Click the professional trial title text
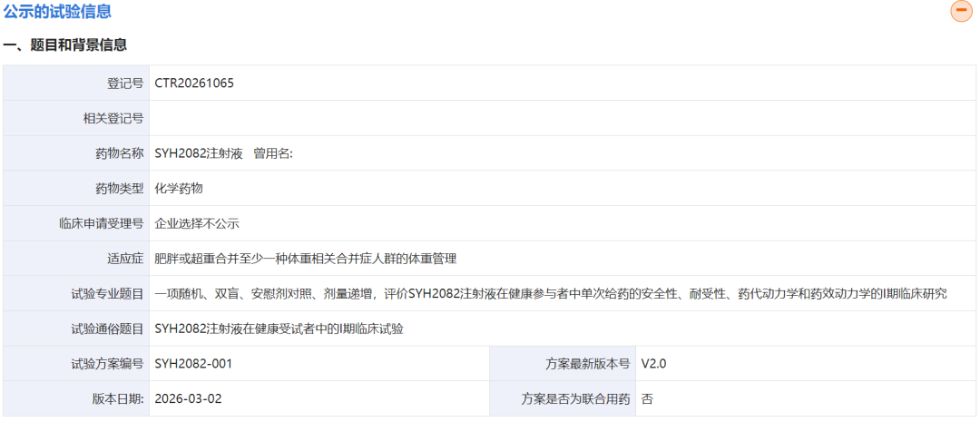Viewport: 980px width, 422px height. click(550, 293)
